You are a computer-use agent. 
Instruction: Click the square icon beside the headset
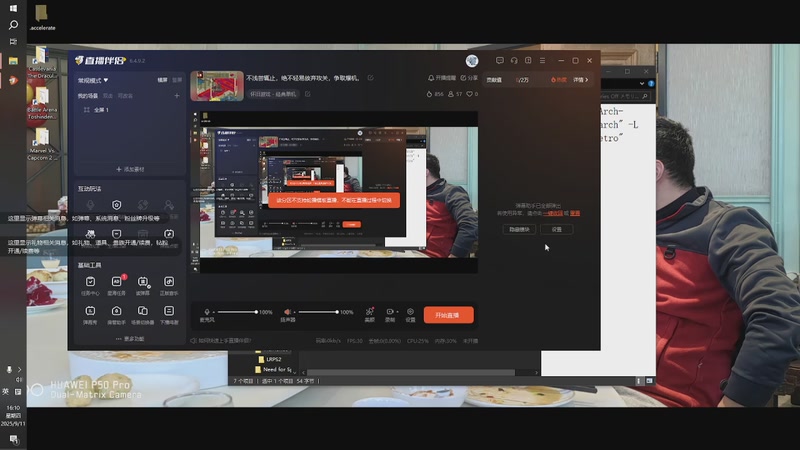(x=528, y=60)
